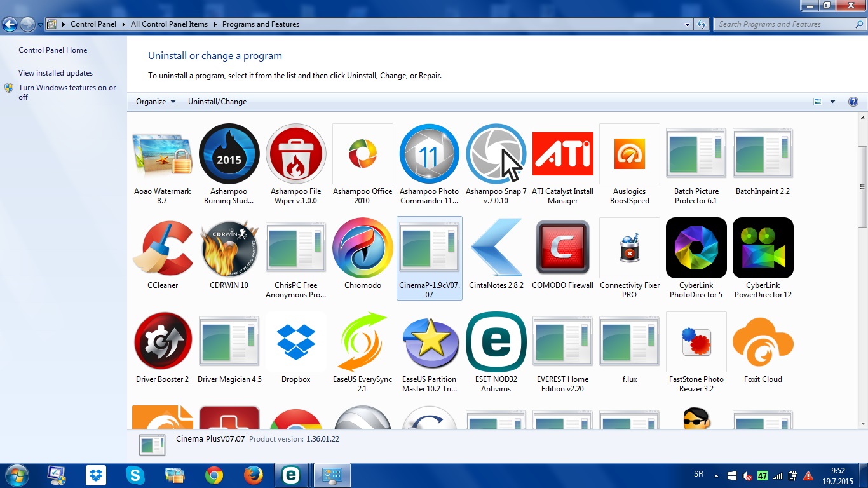
Task: Click the Programs and Features breadcrumb
Action: coord(261,24)
